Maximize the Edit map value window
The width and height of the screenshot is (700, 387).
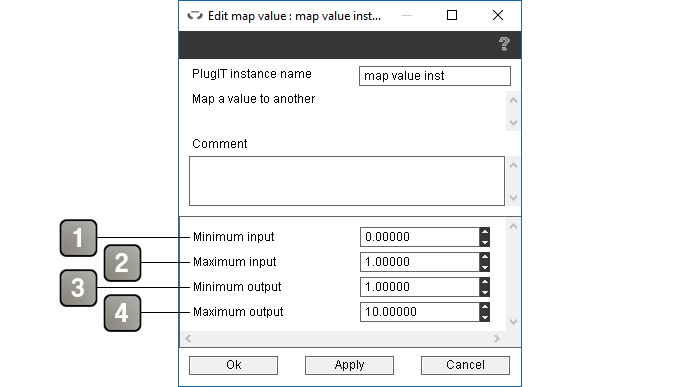point(452,16)
